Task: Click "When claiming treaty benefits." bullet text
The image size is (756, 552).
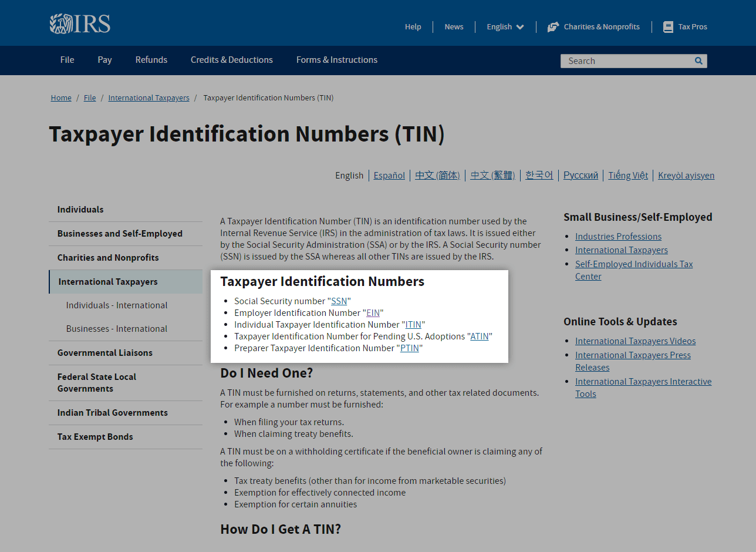Action: 293,434
